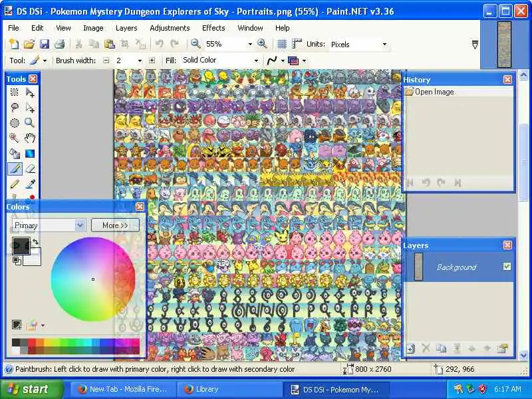Open the Edit menu
The width and height of the screenshot is (532, 399).
click(37, 28)
